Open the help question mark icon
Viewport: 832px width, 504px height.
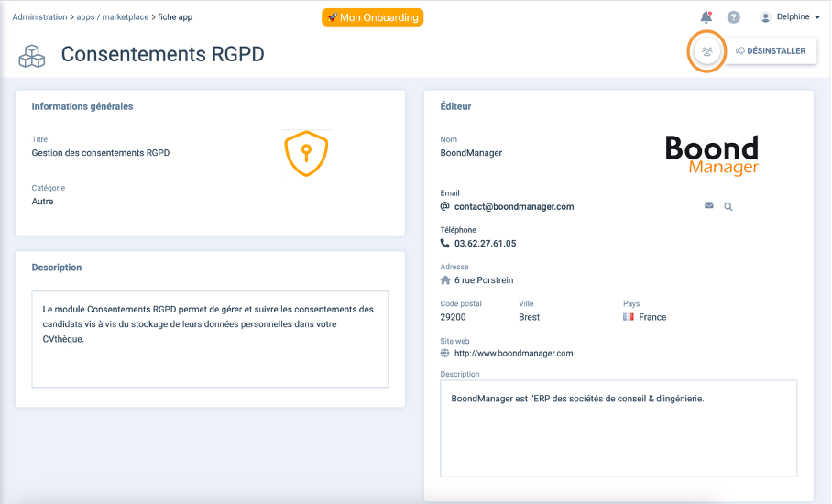coord(733,17)
